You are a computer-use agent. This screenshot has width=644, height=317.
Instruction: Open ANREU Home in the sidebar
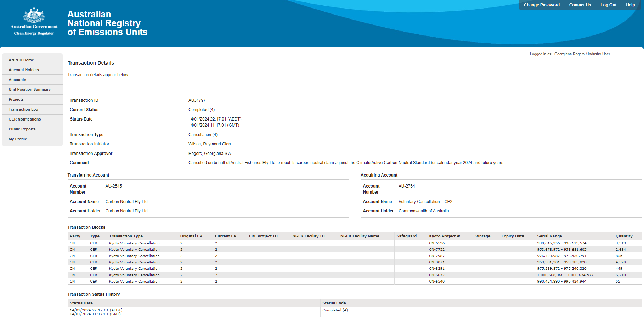pyautogui.click(x=21, y=60)
